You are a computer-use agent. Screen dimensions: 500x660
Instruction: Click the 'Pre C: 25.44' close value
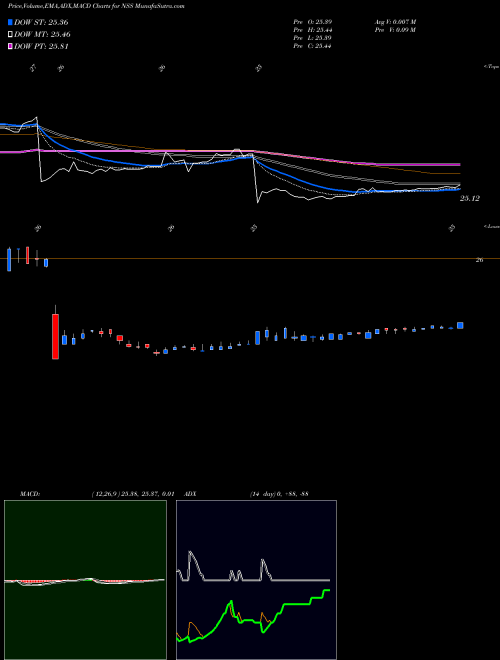312,46
